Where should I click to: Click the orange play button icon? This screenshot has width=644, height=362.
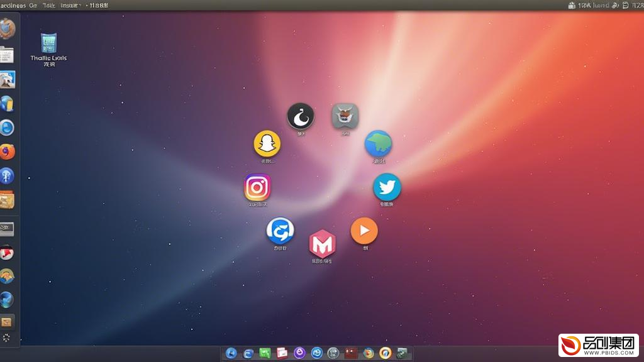click(364, 231)
